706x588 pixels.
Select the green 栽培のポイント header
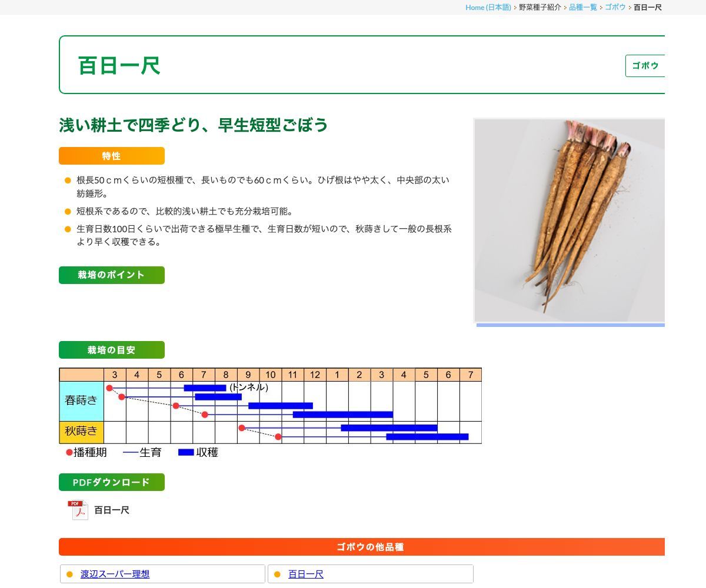point(111,275)
